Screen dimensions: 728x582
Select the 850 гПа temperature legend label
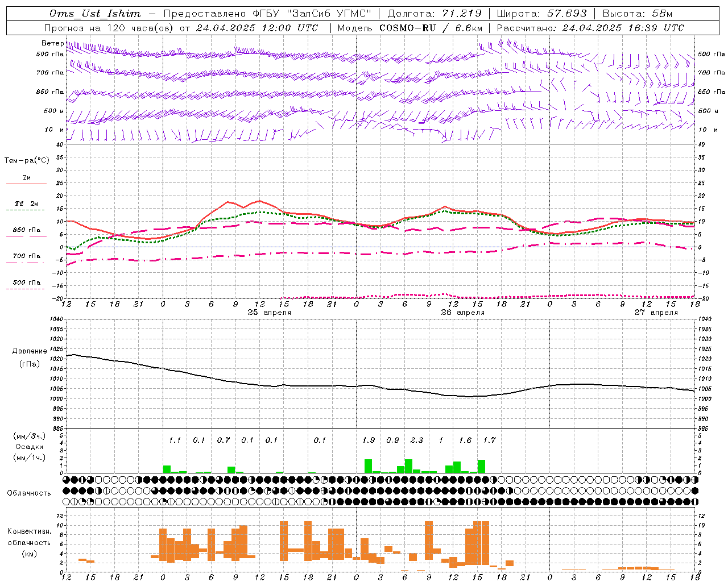click(27, 230)
